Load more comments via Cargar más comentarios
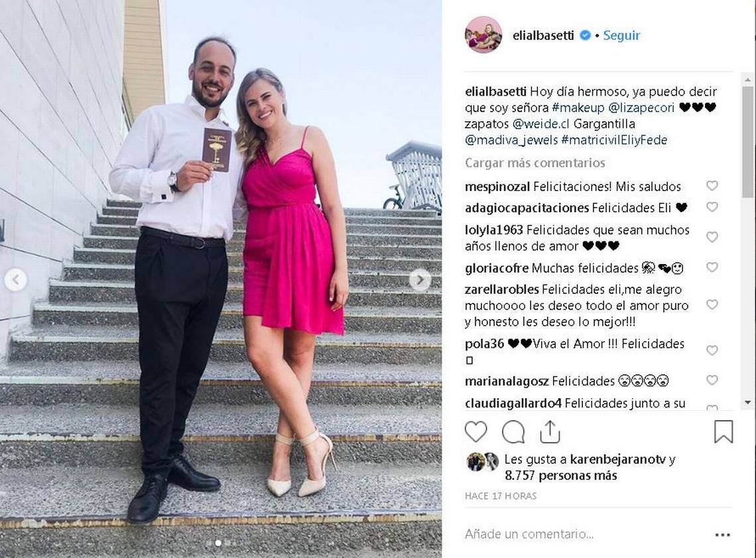This screenshot has height=558, width=756. (535, 163)
